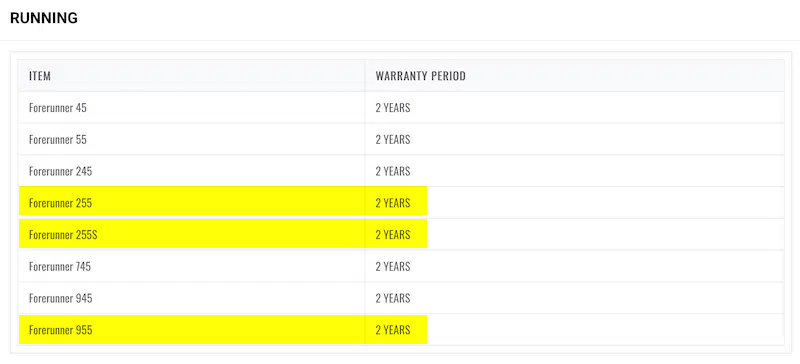Click the Forerunner 945 item cell
This screenshot has width=800, height=364.
192,298
